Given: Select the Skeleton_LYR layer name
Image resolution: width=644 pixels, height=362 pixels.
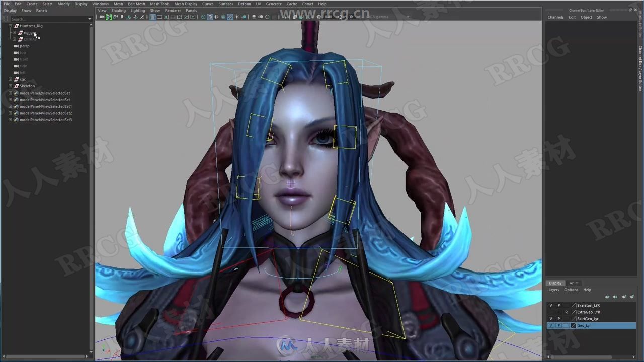Looking at the screenshot, I should 588,305.
